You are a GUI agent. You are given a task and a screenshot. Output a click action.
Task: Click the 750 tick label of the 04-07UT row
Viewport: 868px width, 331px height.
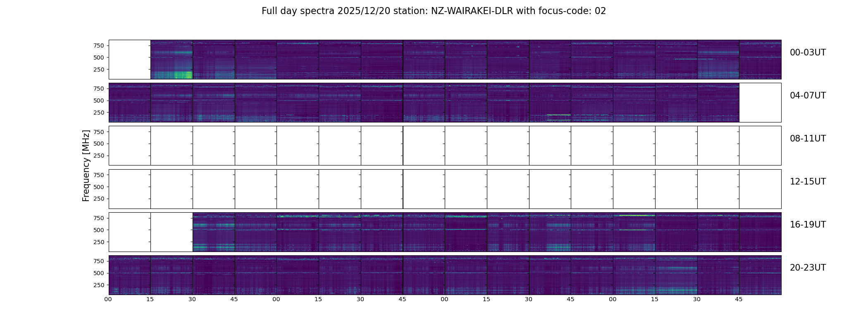coord(98,89)
